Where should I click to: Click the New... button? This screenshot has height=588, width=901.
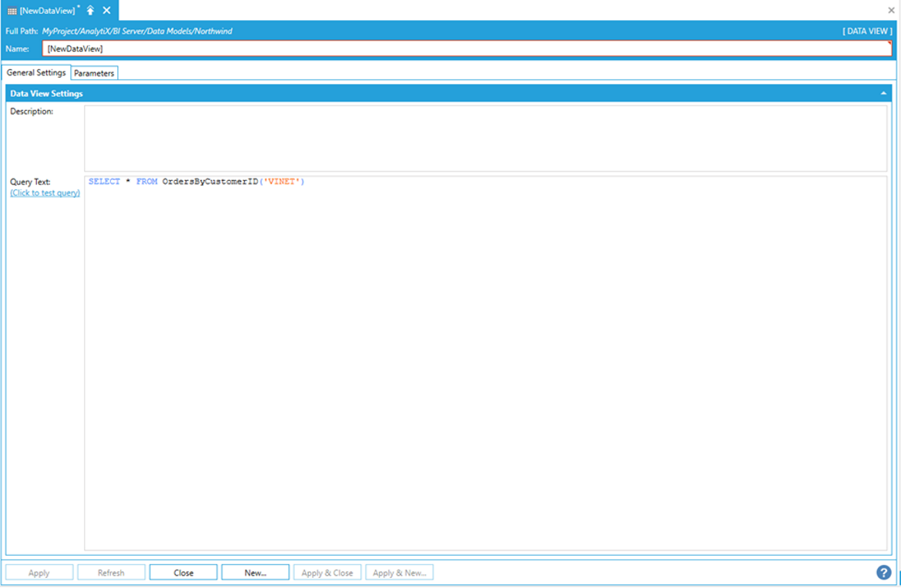point(255,573)
